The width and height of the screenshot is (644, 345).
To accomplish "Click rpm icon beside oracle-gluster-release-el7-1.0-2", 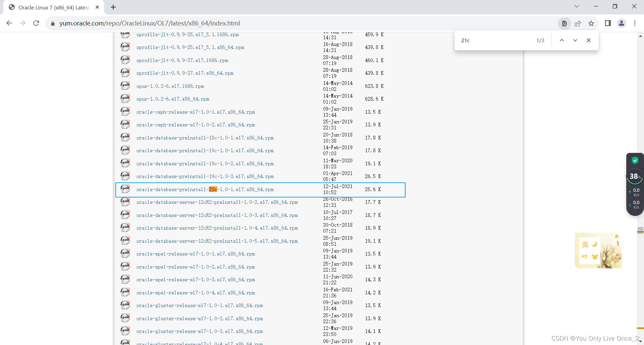I will 125,318.
